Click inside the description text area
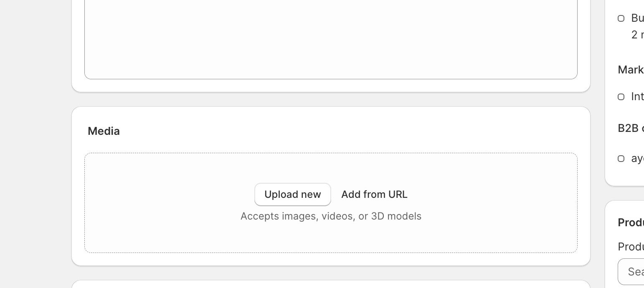 (331, 38)
